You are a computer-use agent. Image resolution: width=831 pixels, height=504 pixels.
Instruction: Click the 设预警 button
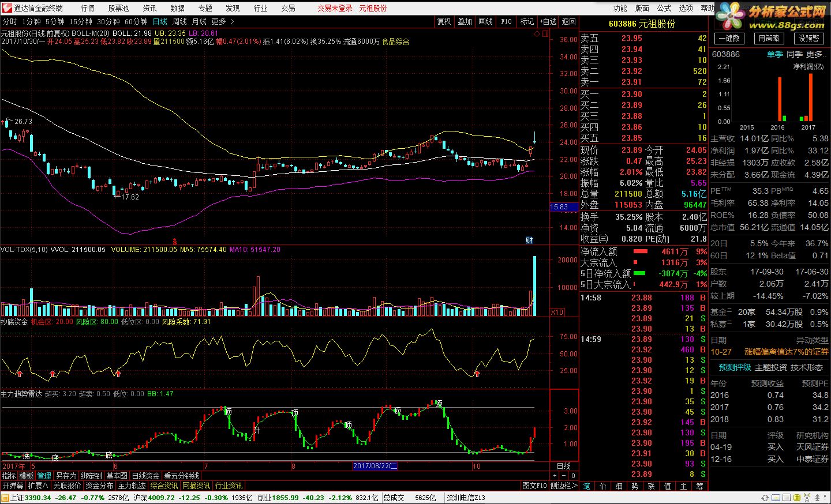(808, 38)
